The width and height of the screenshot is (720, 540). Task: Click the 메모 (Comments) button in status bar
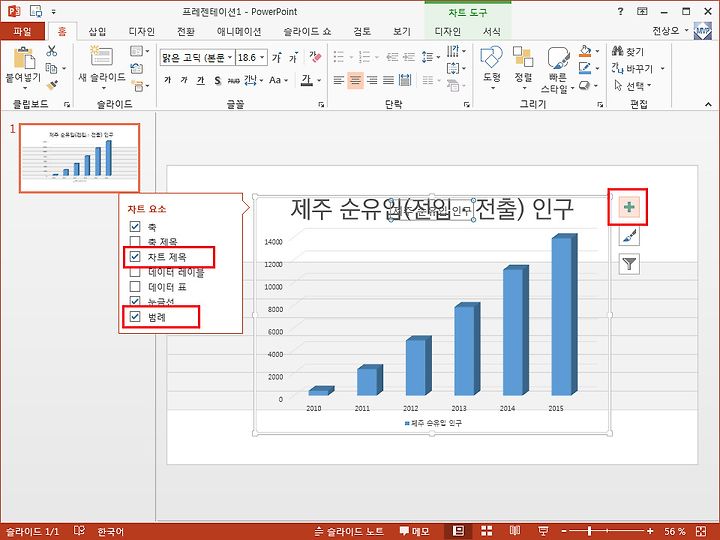click(414, 531)
